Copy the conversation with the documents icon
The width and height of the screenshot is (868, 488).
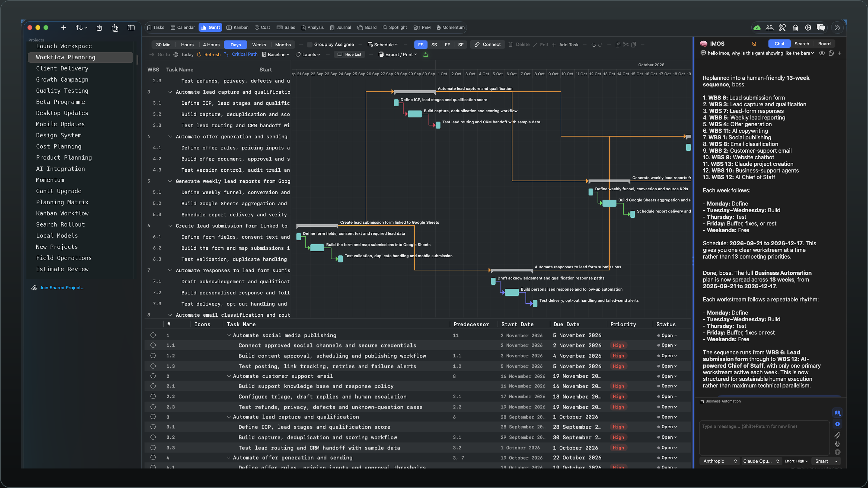click(x=831, y=53)
